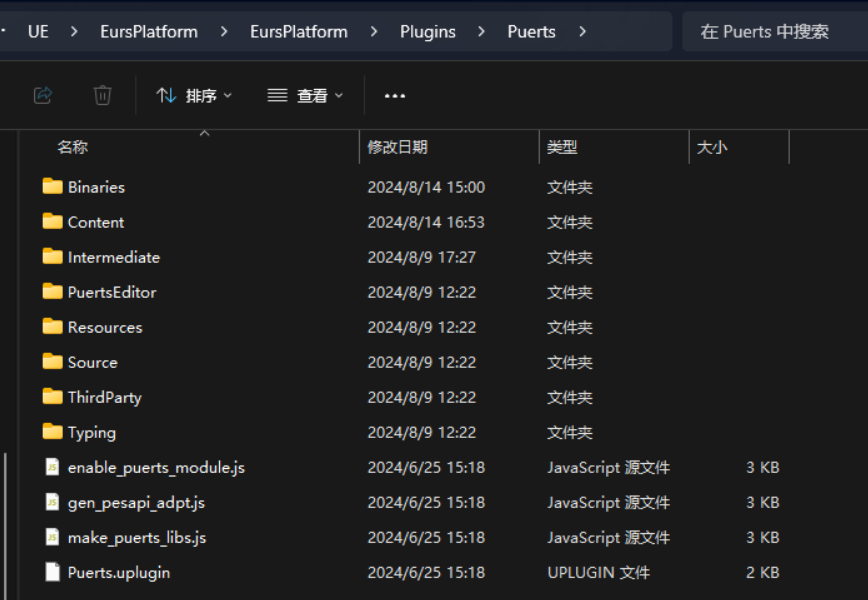Viewport: 868px width, 600px height.
Task: Expand the chevron after the Puerts breadcrumb
Action: tap(582, 32)
